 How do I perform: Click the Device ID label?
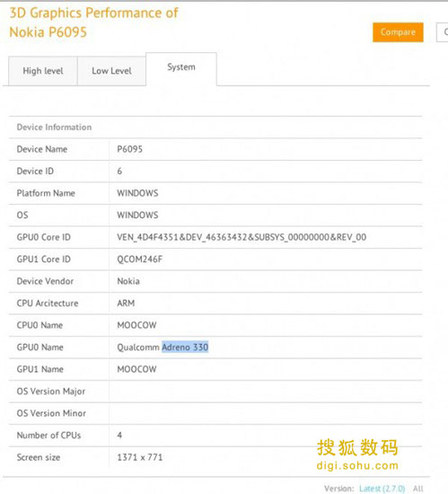(x=35, y=171)
